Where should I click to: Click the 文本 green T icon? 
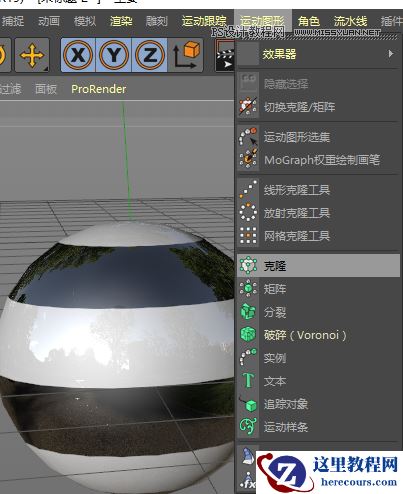[x=248, y=380]
